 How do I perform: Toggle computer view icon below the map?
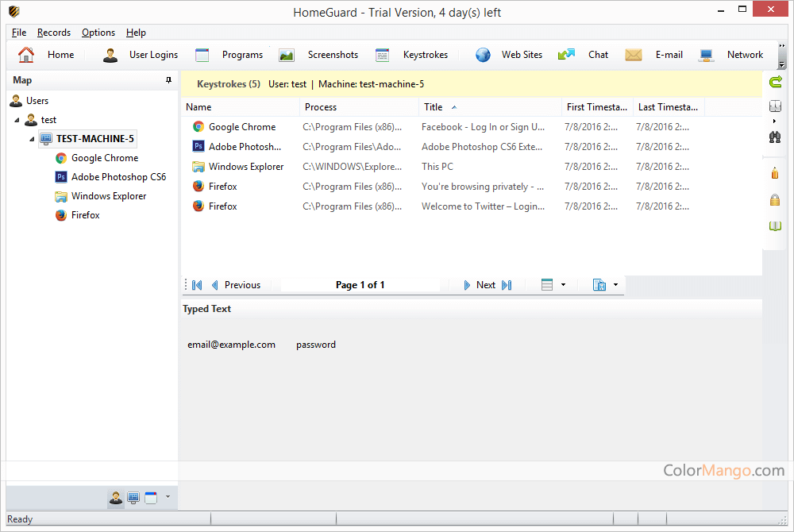coord(133,498)
